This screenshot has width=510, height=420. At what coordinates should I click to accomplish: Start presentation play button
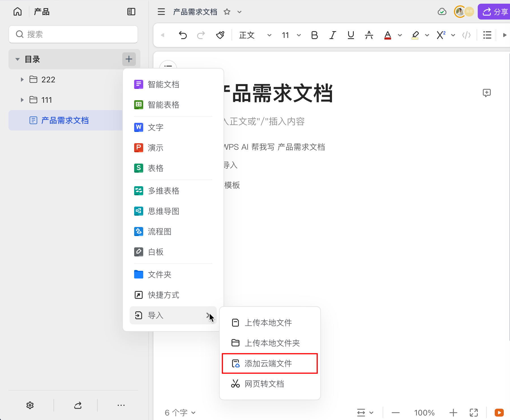[499, 413]
